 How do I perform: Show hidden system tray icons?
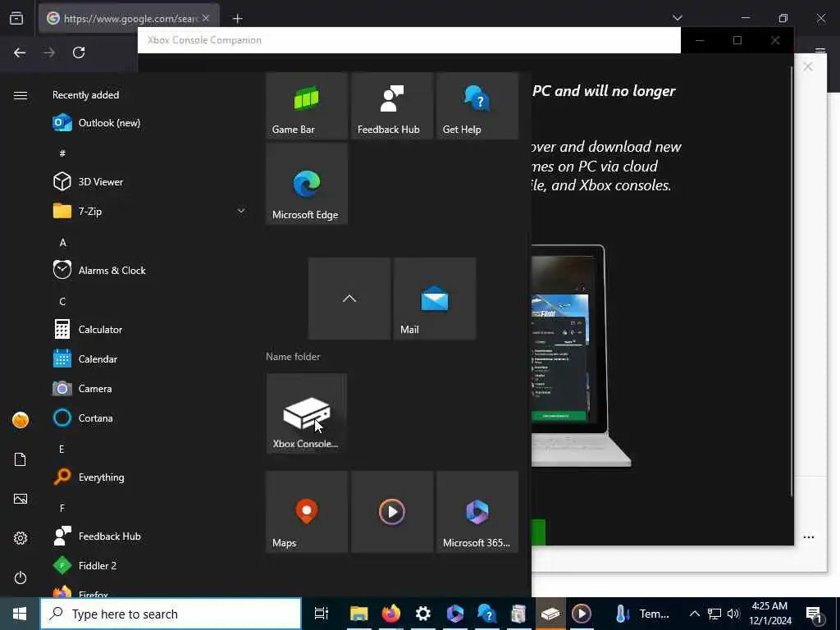tap(694, 614)
